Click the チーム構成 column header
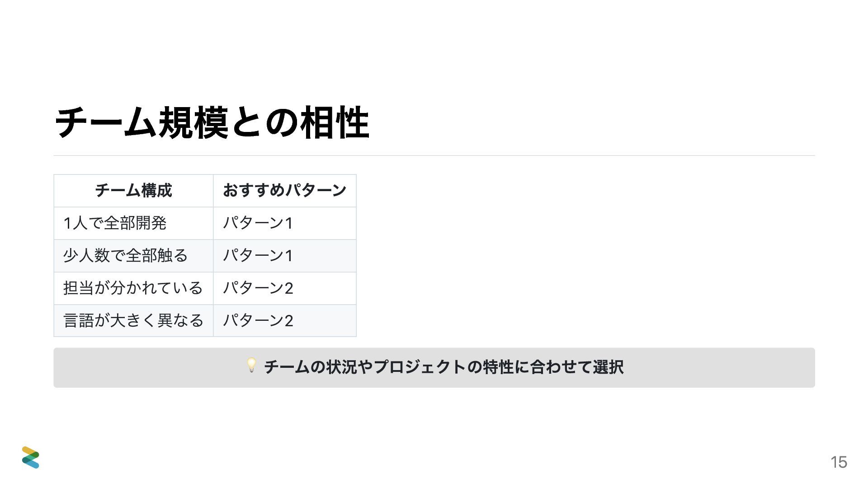Viewport: 868px width, 488px height. pos(133,191)
